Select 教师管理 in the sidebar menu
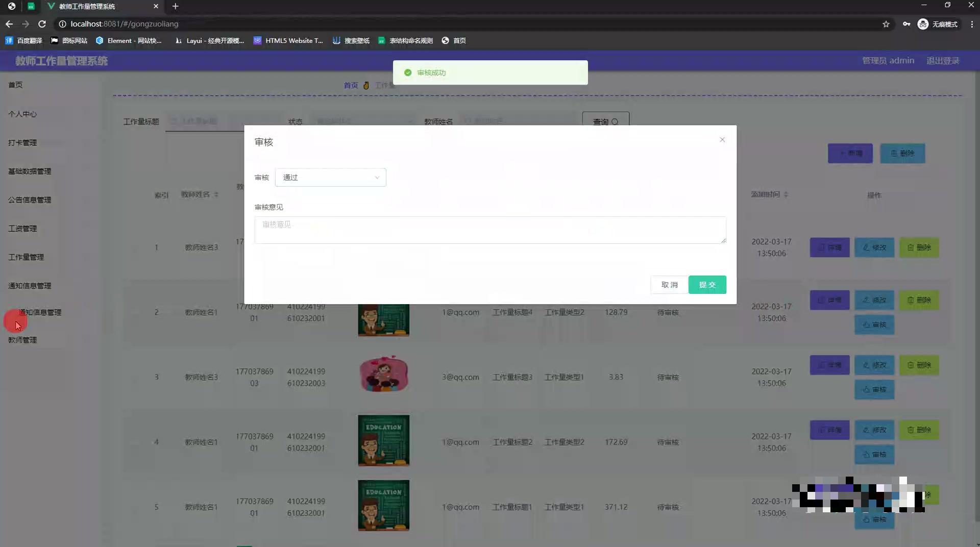980x547 pixels. point(22,340)
